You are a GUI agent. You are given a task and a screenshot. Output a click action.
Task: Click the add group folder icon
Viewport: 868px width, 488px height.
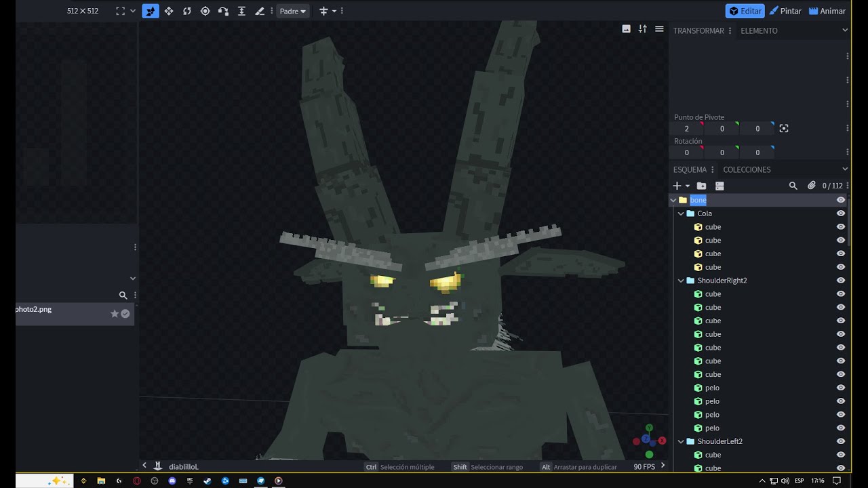tap(701, 186)
